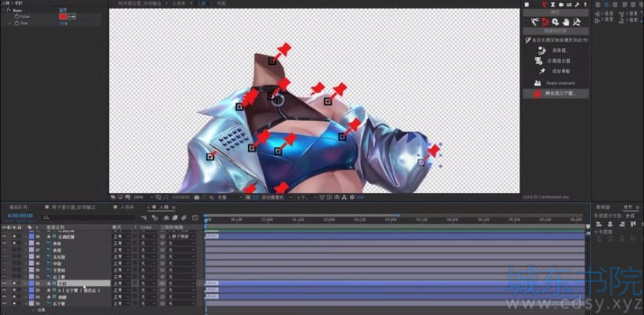This screenshot has height=315, width=644.
Task: Collapse the Bone effect twirl arrow
Action: (x=3, y=10)
